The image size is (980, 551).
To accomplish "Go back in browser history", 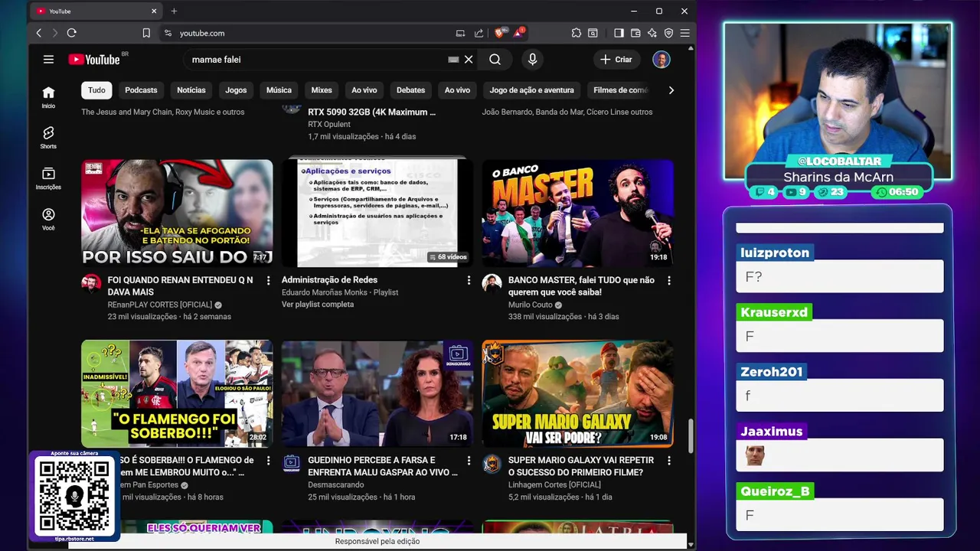I will 39,33.
